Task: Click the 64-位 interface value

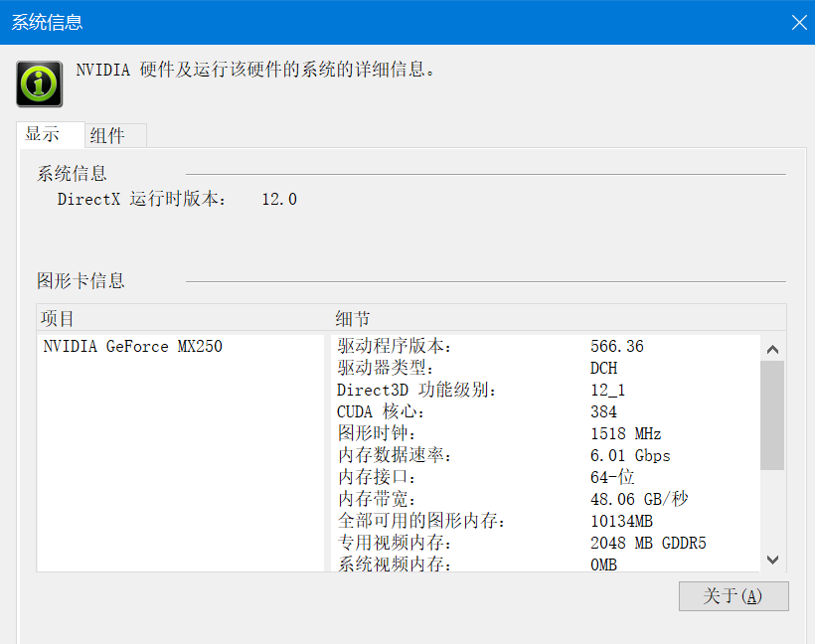Action: (x=612, y=477)
